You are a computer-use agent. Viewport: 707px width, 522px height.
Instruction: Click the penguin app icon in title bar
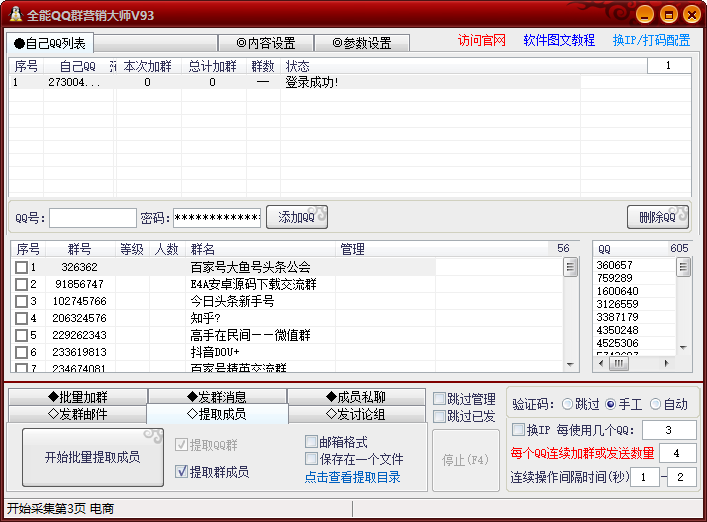(x=15, y=14)
